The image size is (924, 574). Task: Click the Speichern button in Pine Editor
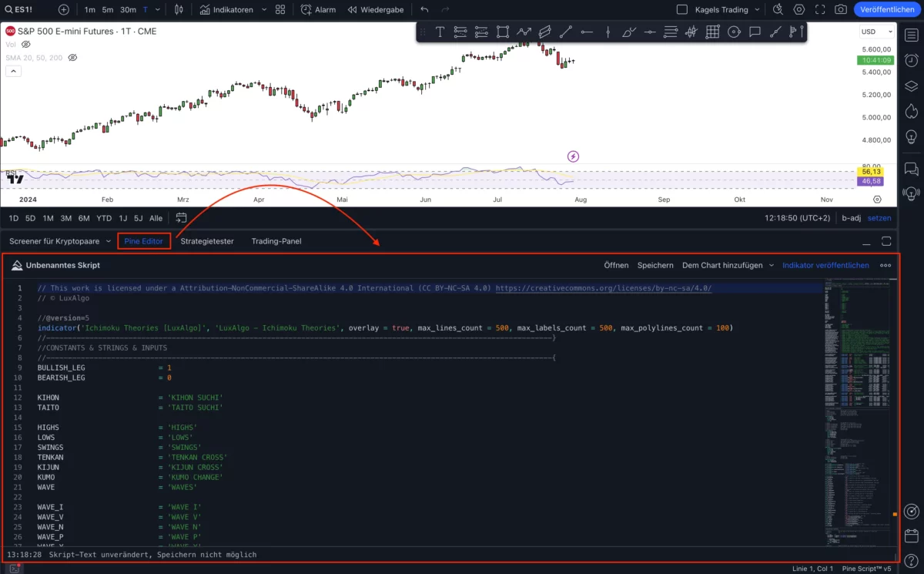(x=655, y=265)
